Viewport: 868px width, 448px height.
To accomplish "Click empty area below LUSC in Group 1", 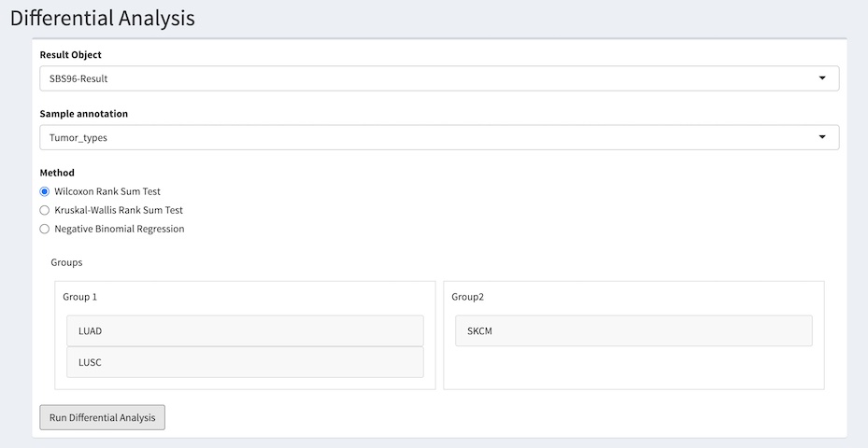I will pos(245,383).
